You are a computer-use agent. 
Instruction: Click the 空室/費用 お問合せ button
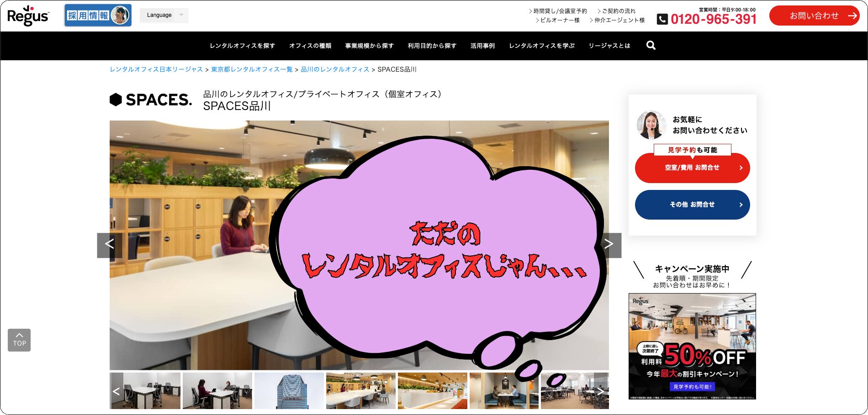[x=692, y=168]
